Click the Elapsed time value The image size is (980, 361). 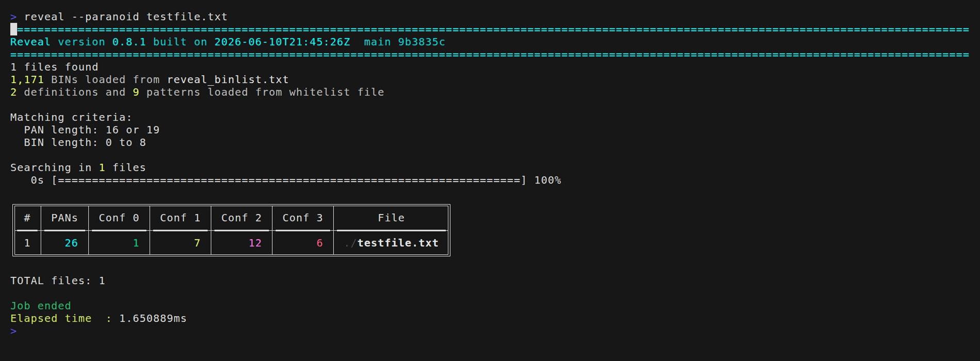153,318
